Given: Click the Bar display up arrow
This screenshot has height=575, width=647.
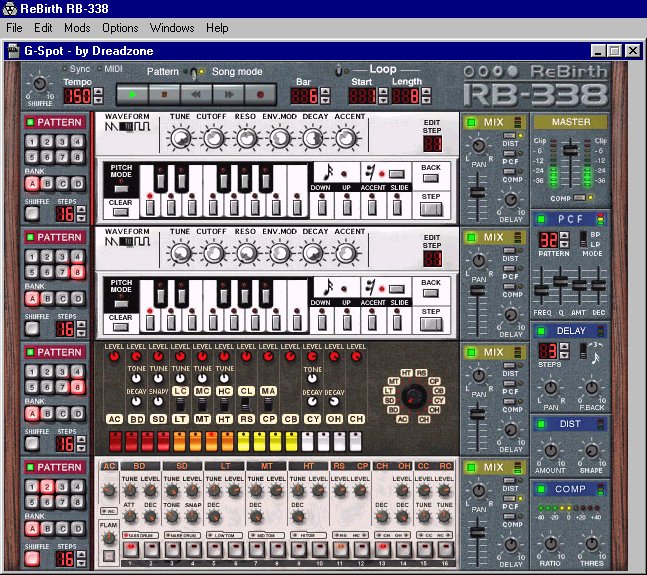Looking at the screenshot, I should [x=324, y=90].
